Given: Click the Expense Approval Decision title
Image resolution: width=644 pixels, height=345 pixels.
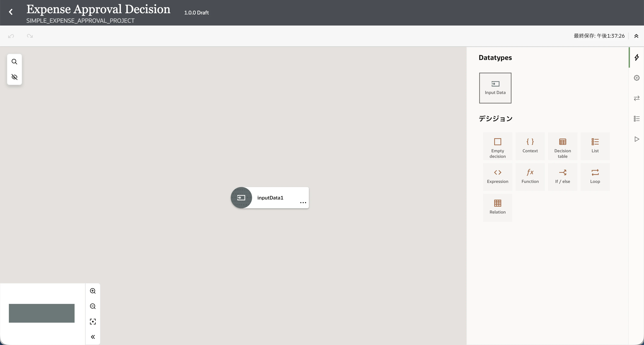Looking at the screenshot, I should pyautogui.click(x=98, y=9).
